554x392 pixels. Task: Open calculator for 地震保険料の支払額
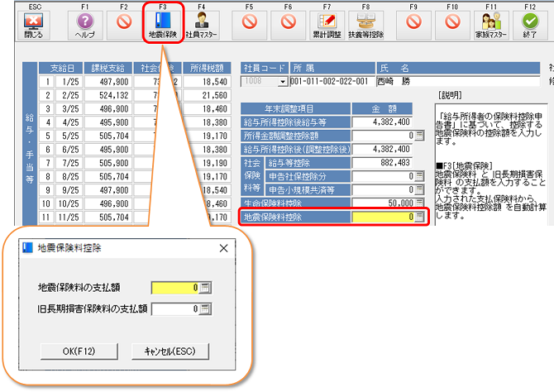pos(203,288)
